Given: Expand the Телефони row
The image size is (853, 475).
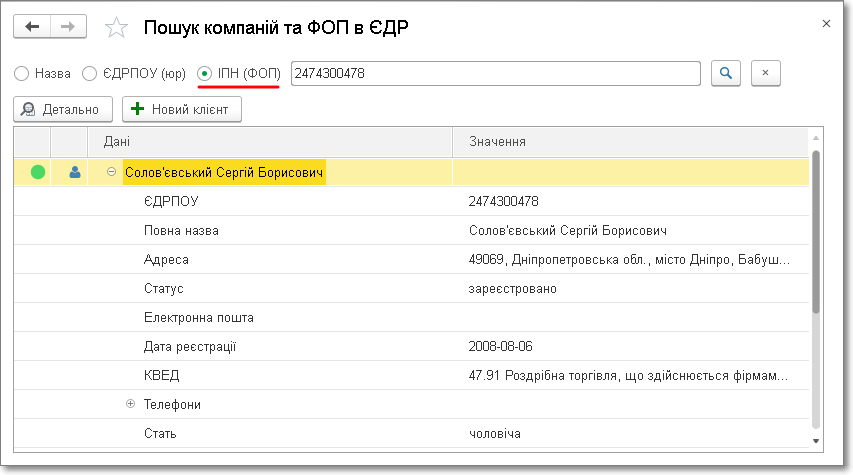Looking at the screenshot, I should point(130,405).
